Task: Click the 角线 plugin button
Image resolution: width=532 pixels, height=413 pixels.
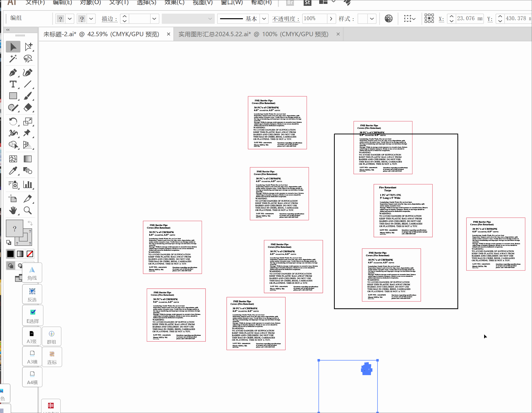Action: point(32,273)
